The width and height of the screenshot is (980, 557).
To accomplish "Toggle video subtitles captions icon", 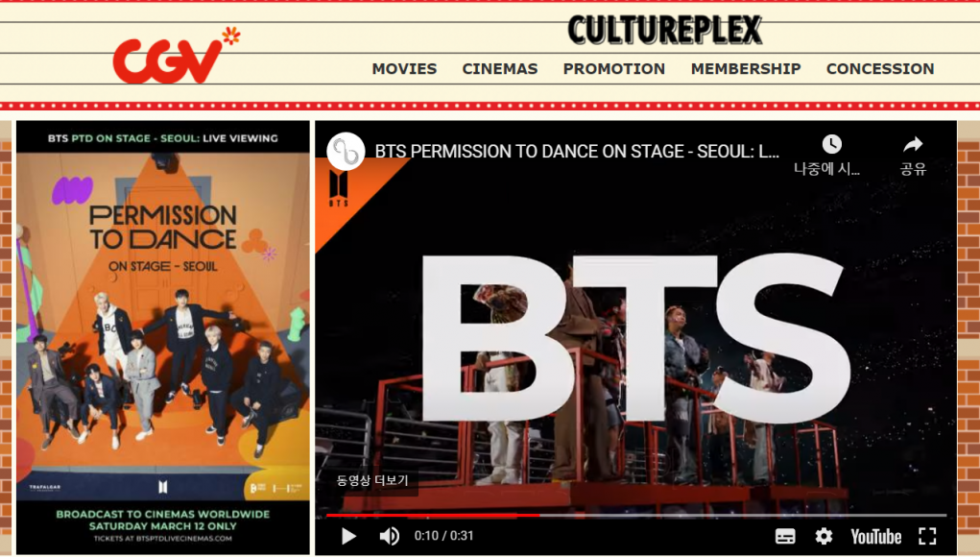I will (x=785, y=536).
